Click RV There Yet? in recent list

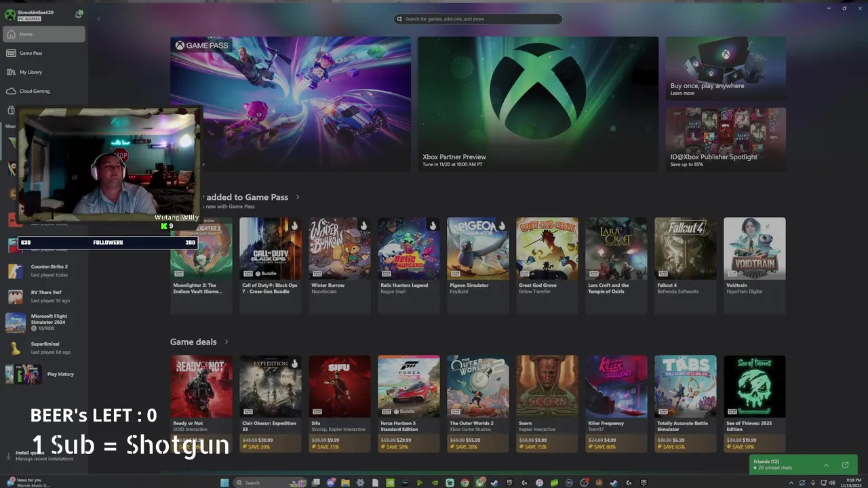click(x=43, y=296)
